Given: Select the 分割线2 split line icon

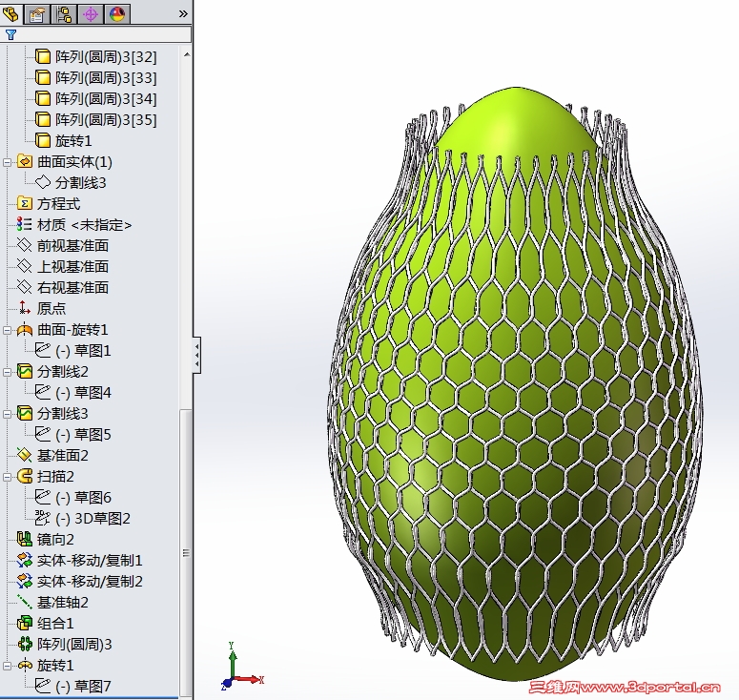Looking at the screenshot, I should (x=25, y=371).
